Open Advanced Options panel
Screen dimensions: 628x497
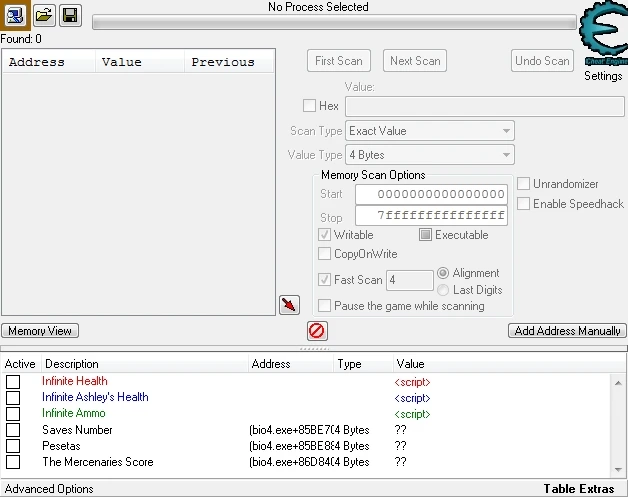point(49,489)
